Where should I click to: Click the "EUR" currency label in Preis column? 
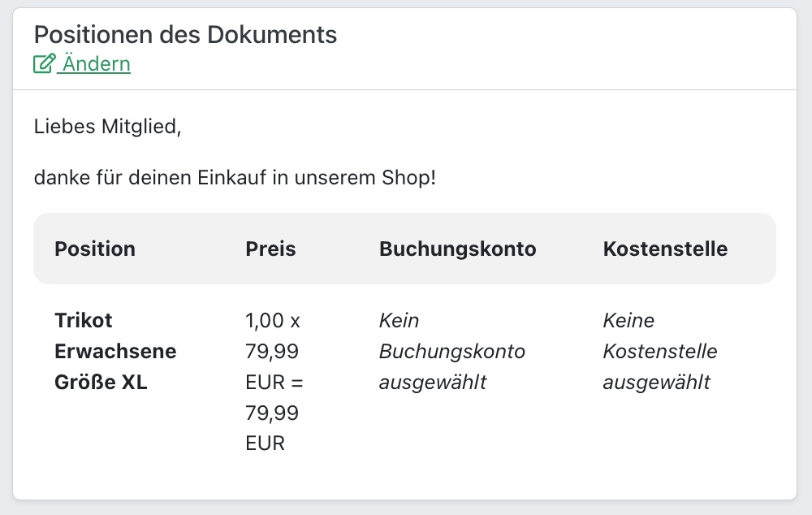point(264,444)
